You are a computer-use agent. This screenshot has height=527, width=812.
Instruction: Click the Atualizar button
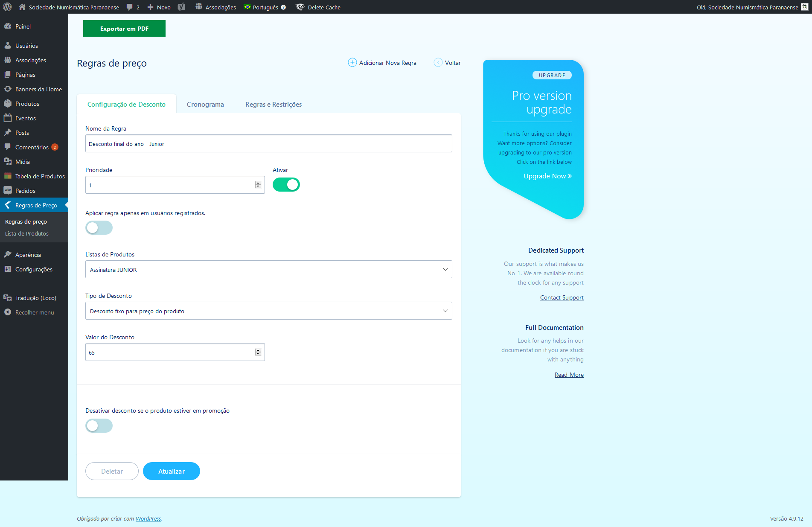point(172,471)
